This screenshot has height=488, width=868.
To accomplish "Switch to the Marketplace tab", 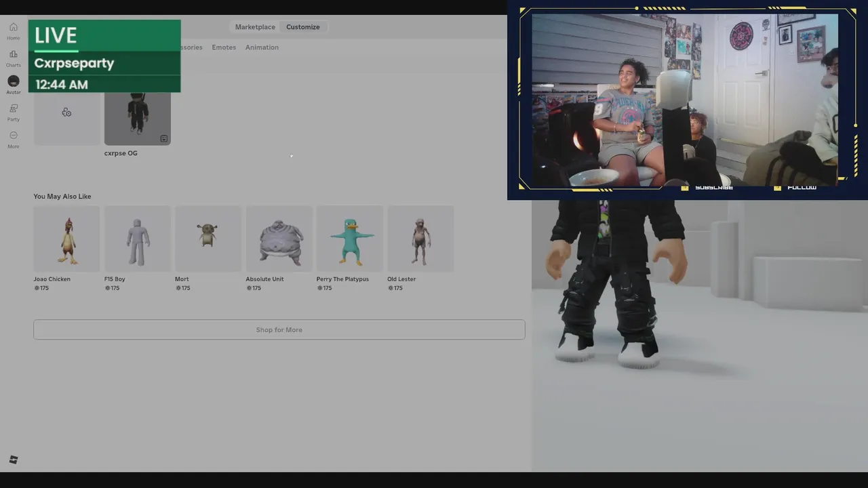I will coord(255,27).
